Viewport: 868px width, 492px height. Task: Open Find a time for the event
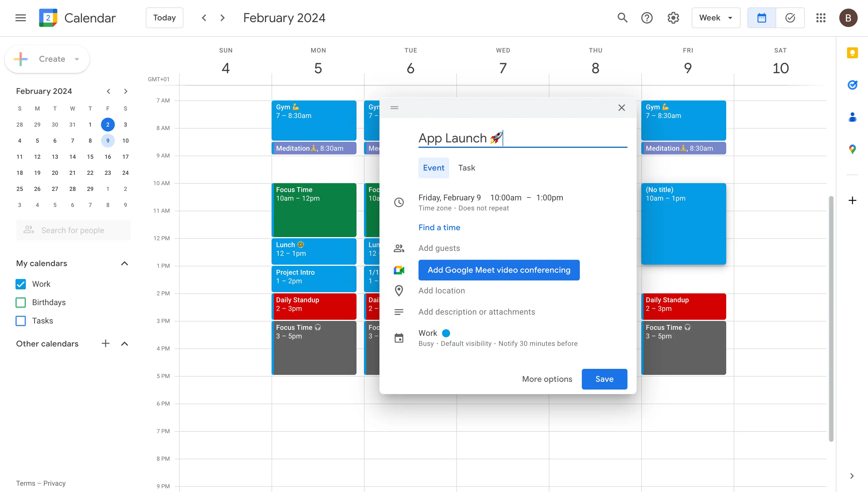[439, 227]
